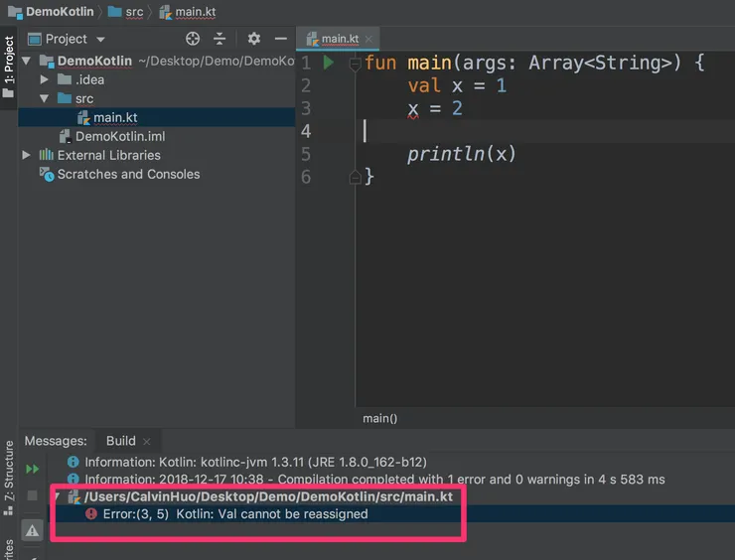The height and width of the screenshot is (560, 735).
Task: Open Project panel settings gear
Action: tap(253, 39)
